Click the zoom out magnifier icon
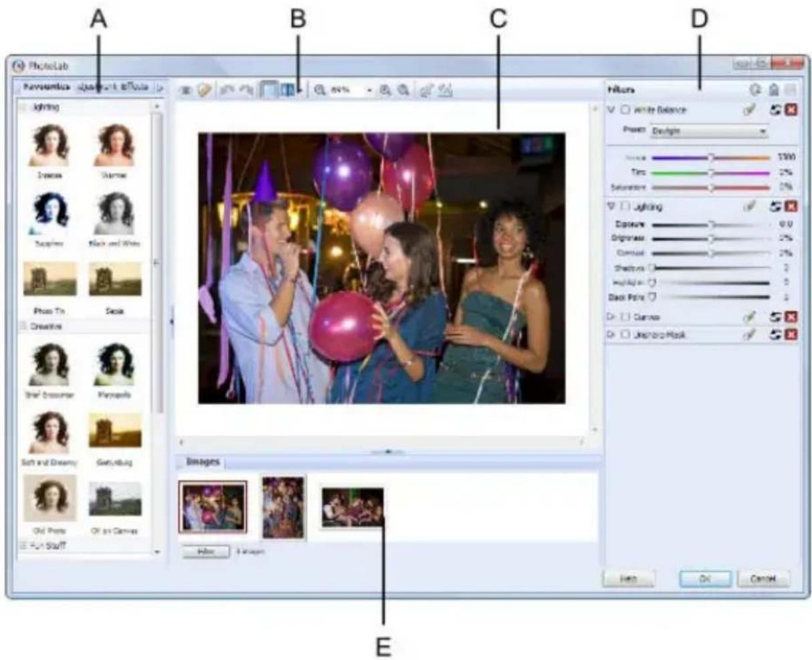This screenshot has height=660, width=812. click(320, 90)
